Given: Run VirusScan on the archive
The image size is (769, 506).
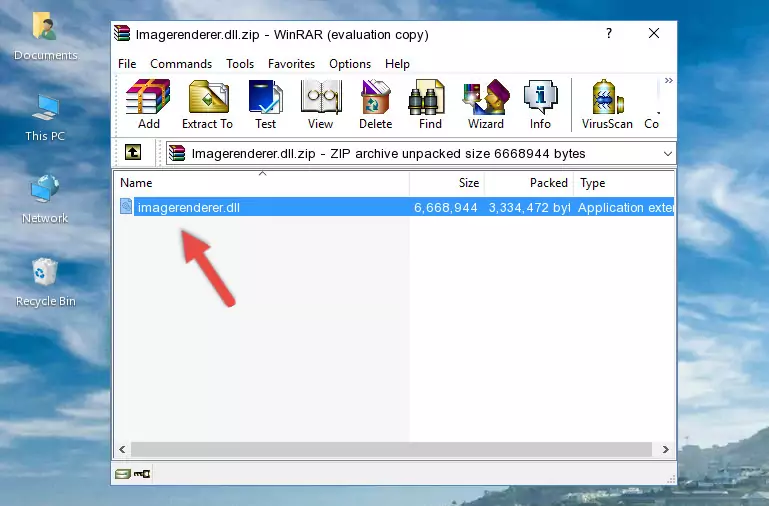Looking at the screenshot, I should coord(607,104).
